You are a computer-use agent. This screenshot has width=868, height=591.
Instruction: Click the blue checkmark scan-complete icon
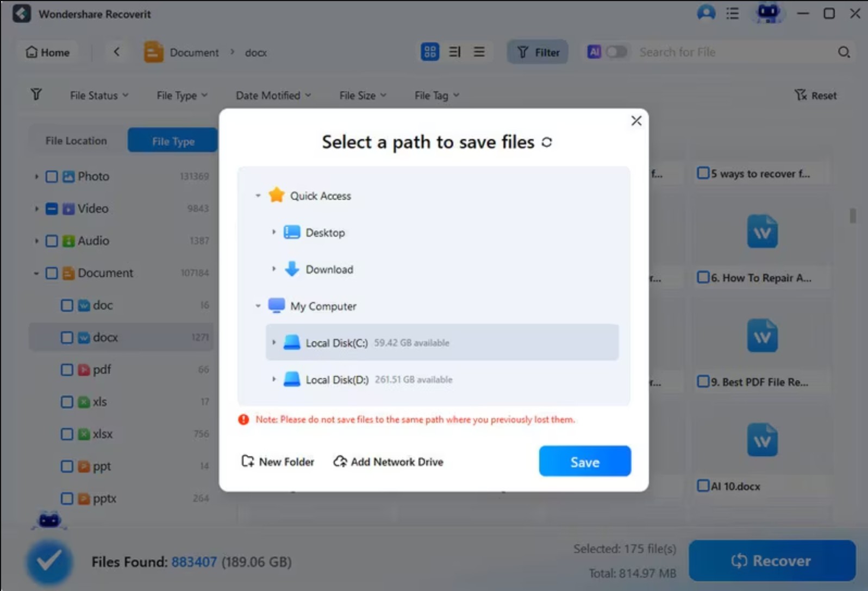49,561
